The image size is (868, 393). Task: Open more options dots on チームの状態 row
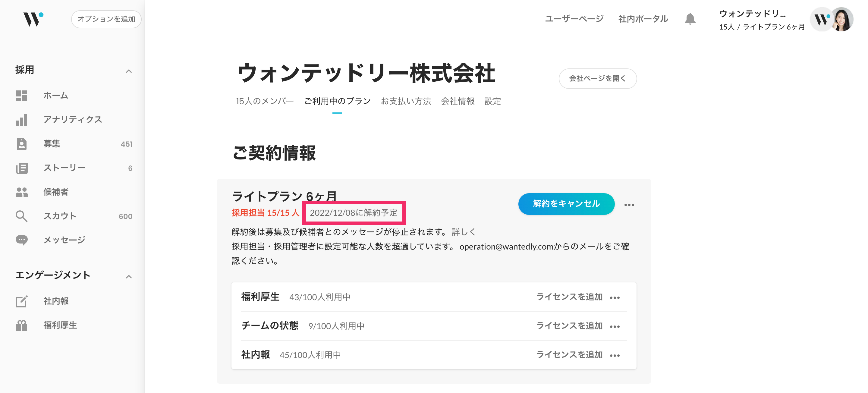point(615,327)
